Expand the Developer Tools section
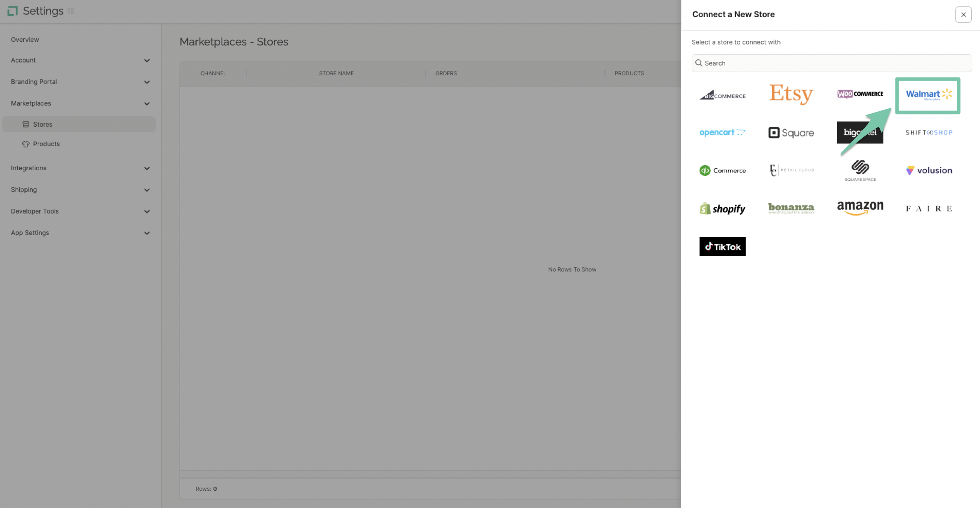 point(80,211)
